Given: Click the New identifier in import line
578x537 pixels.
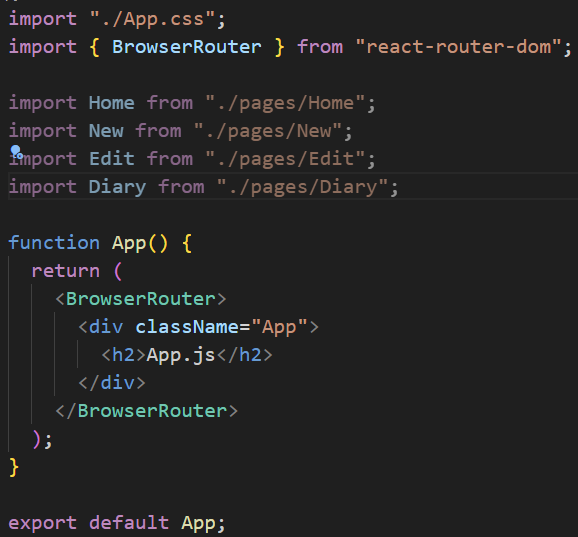Looking at the screenshot, I should point(106,131).
